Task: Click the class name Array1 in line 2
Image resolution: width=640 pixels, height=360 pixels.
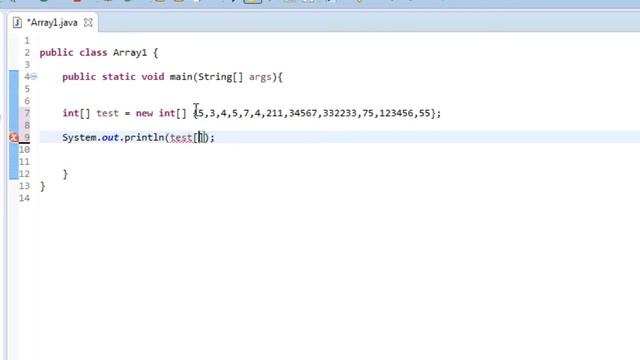Action: 130,53
